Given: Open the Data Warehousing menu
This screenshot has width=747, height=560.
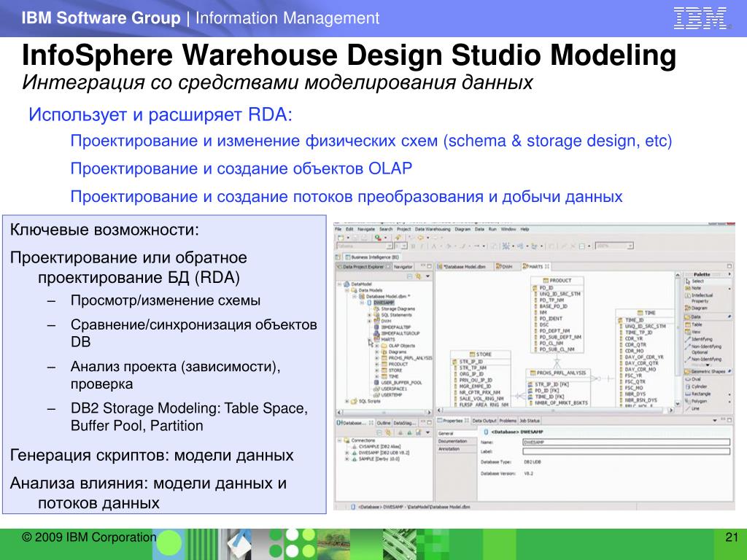Looking at the screenshot, I should click(432, 229).
